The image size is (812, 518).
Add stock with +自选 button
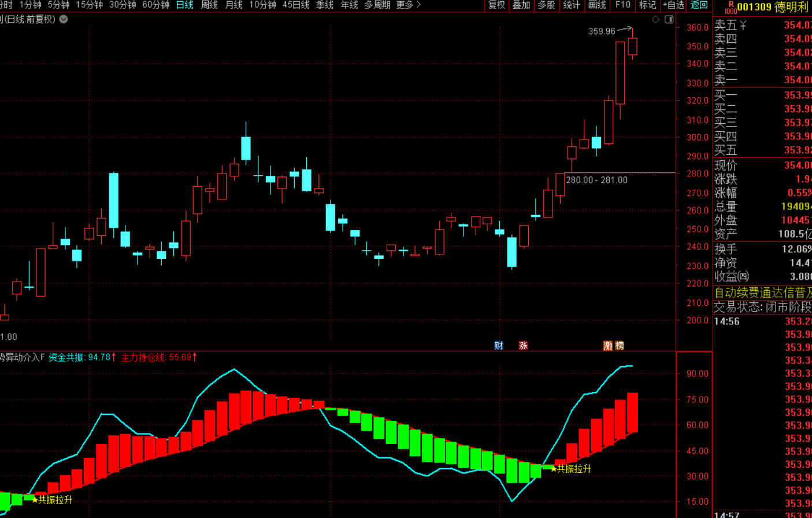tap(673, 5)
